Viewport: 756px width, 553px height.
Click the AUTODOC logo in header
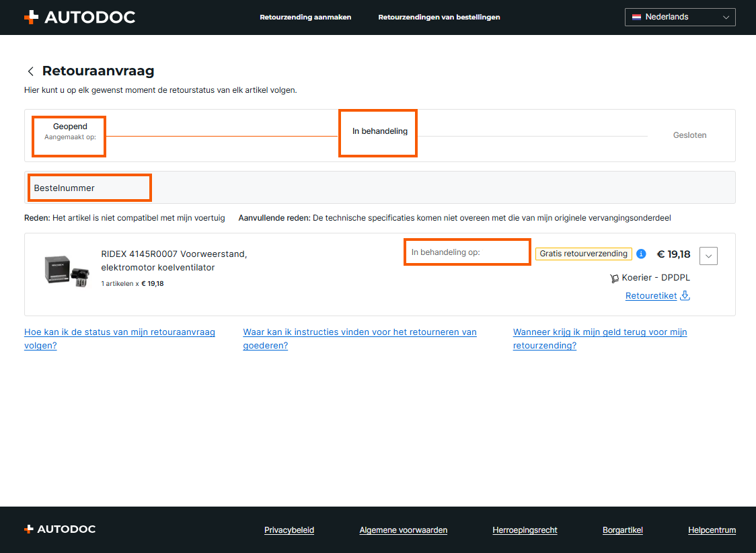click(79, 17)
